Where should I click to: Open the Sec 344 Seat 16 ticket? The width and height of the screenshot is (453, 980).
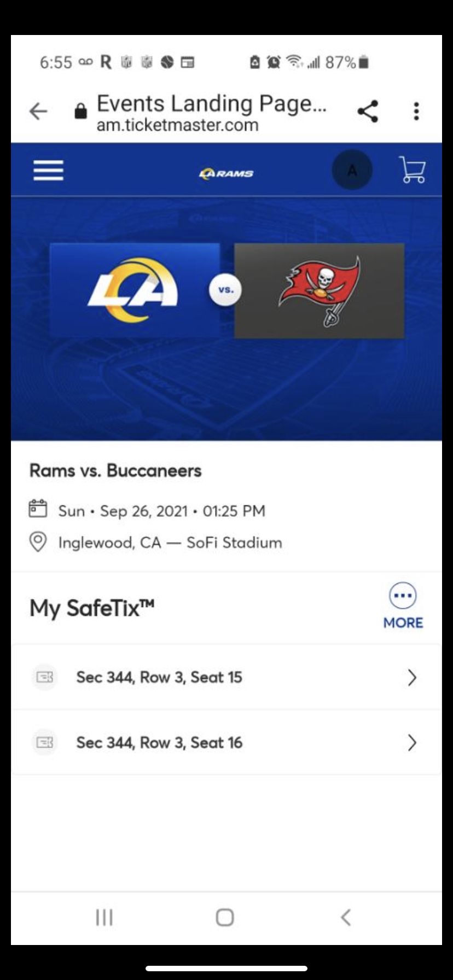pos(159,743)
